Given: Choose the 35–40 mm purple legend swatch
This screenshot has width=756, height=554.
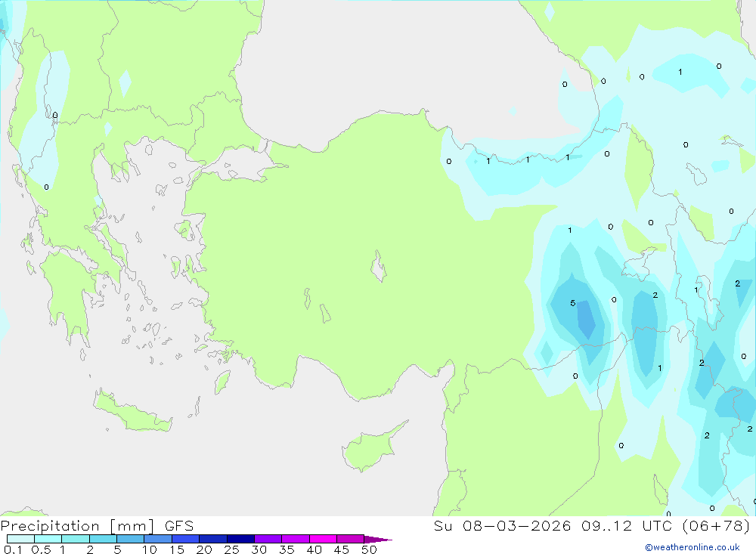Looking at the screenshot, I should 296,539.
